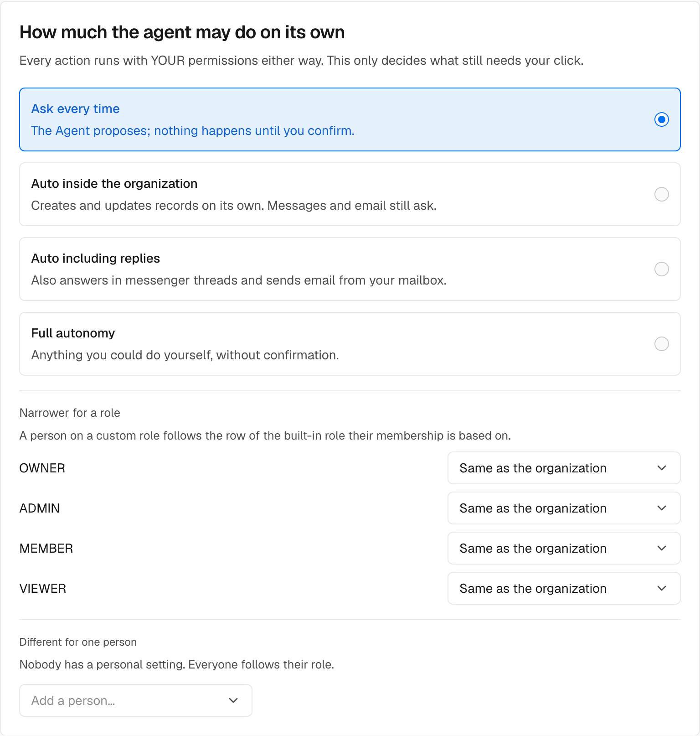Viewport: 700px width, 736px height.
Task: Click the text "Nobody has a personal setting"
Action: [102, 664]
